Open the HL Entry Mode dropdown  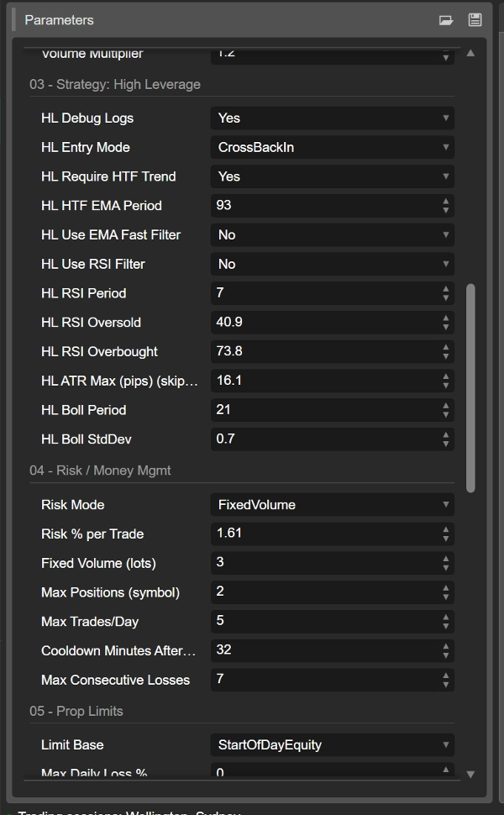click(332, 148)
